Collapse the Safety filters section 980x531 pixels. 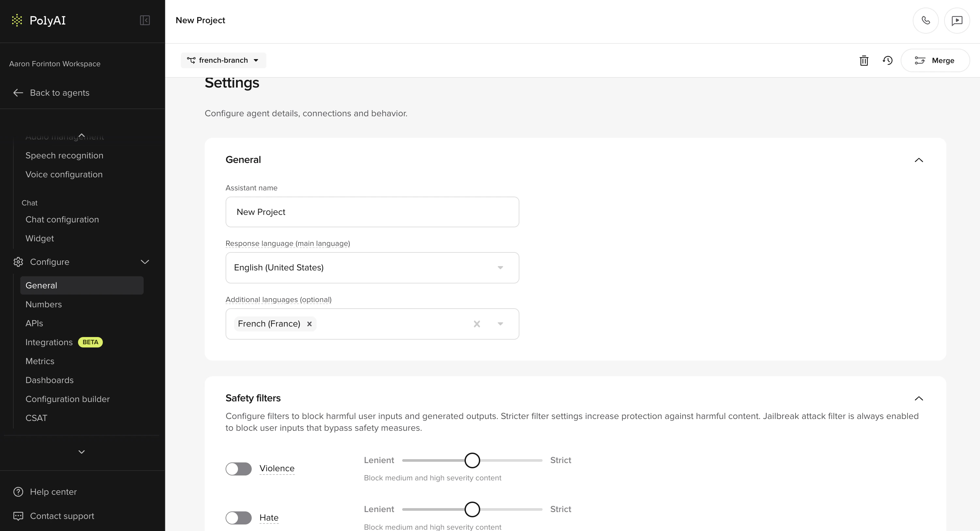pyautogui.click(x=920, y=398)
